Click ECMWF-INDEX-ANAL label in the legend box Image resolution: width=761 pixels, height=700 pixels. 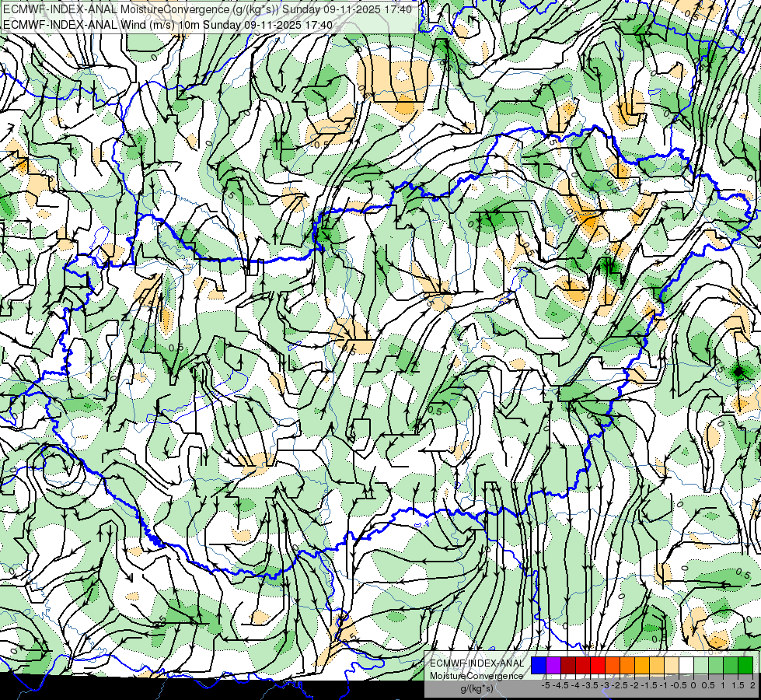tap(477, 663)
